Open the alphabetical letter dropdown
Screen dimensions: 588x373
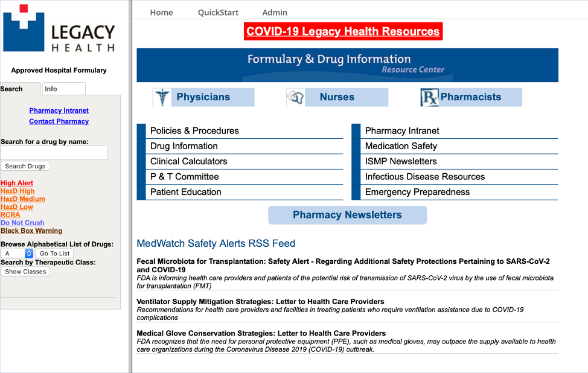point(18,253)
